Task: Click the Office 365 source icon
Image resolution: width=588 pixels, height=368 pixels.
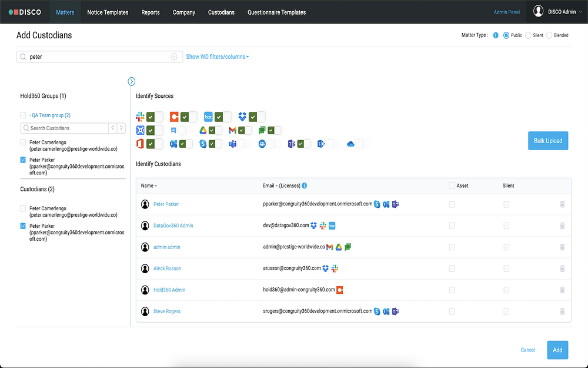Action: [140, 144]
